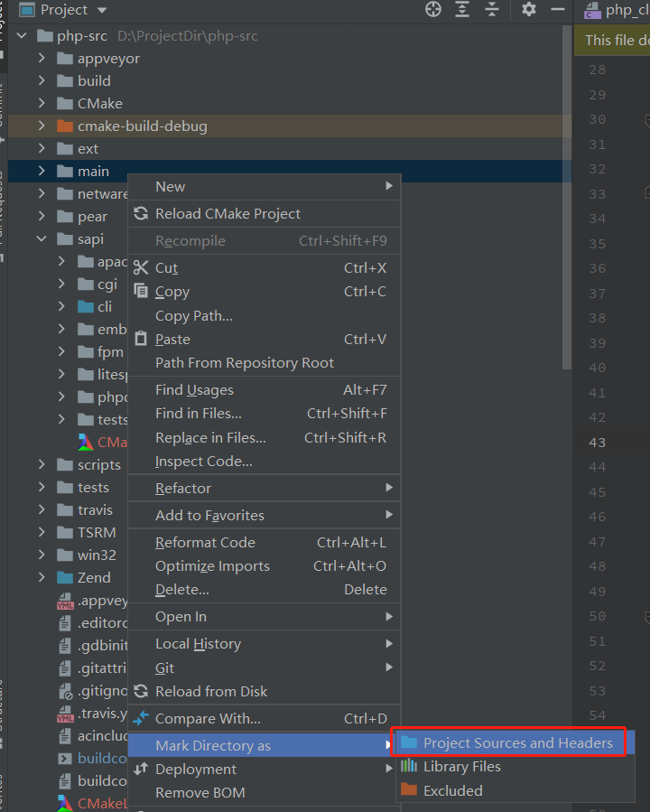Image resolution: width=650 pixels, height=812 pixels.
Task: Click the Cut scissors icon
Action: 141,267
